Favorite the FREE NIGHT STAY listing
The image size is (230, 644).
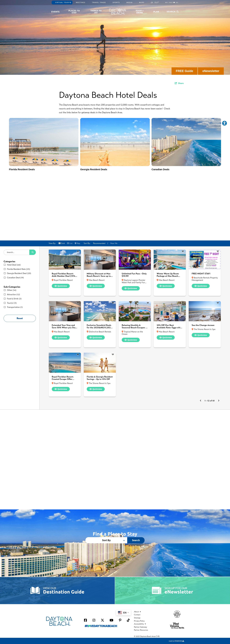pyautogui.click(x=218, y=251)
